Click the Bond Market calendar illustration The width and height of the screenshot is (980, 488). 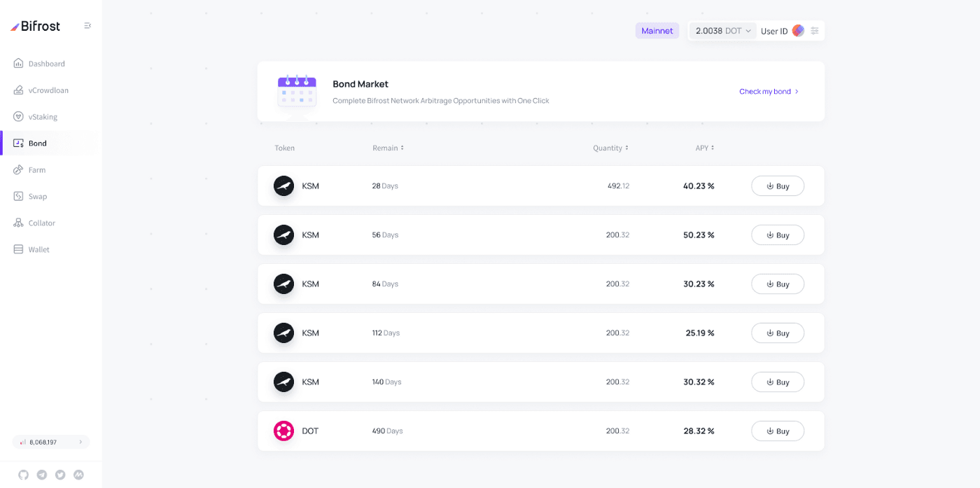tap(297, 92)
